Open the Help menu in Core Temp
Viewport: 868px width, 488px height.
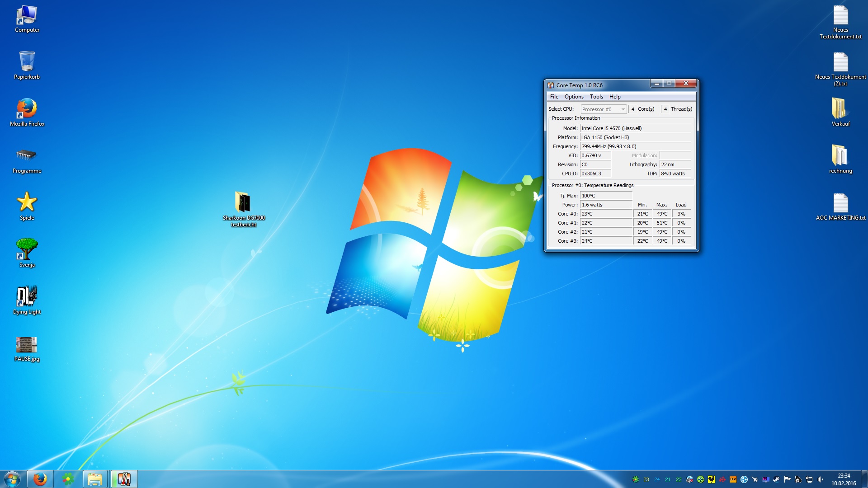[x=615, y=97]
